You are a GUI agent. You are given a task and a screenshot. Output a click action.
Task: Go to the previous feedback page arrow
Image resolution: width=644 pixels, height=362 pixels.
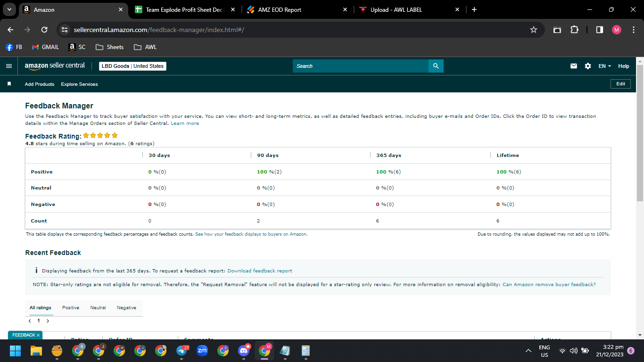click(30, 321)
